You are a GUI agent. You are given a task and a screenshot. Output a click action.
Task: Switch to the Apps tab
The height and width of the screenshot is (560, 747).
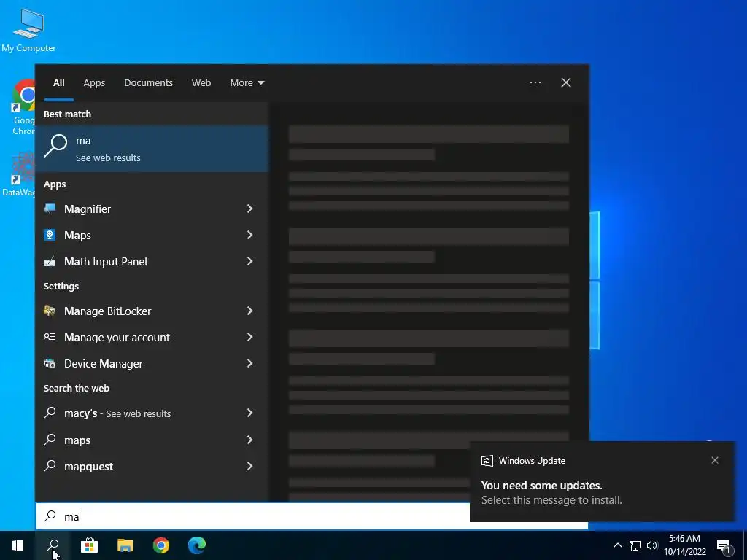tap(94, 82)
